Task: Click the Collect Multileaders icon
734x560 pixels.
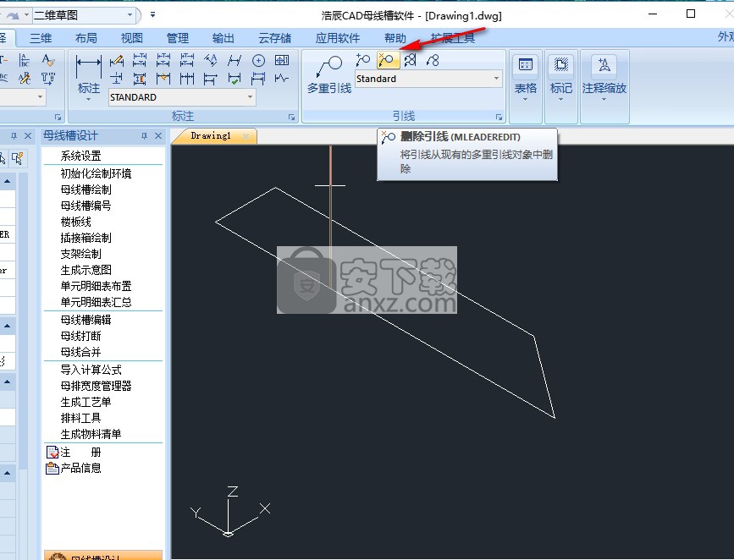Action: [433, 60]
